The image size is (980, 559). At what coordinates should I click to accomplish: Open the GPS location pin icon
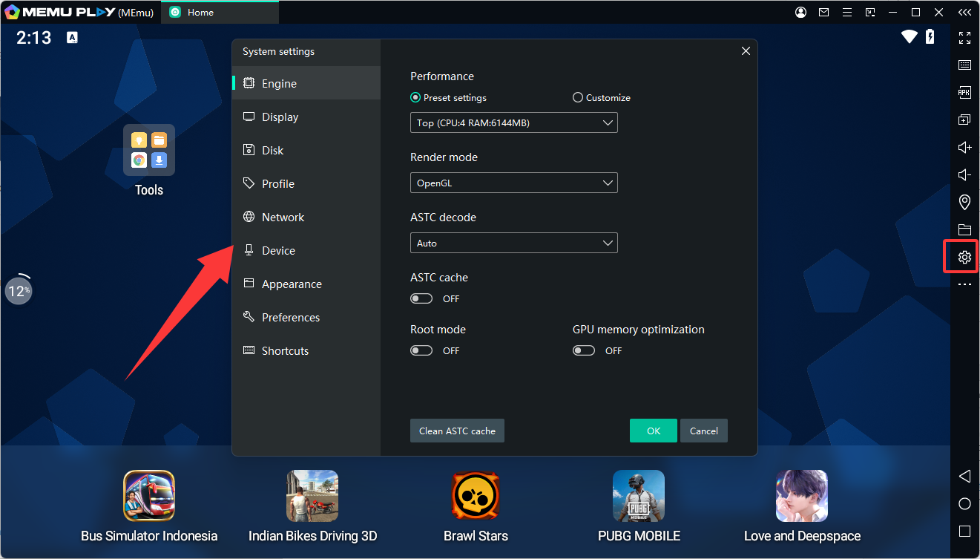click(964, 202)
